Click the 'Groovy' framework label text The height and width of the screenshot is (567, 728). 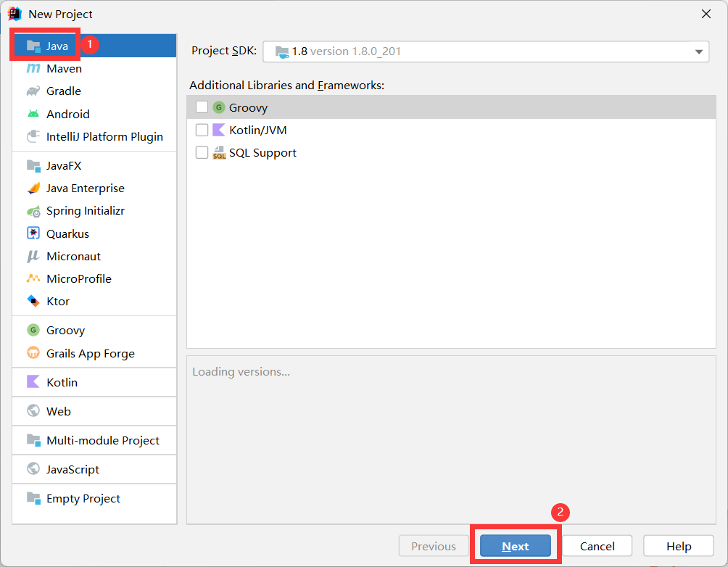click(249, 108)
